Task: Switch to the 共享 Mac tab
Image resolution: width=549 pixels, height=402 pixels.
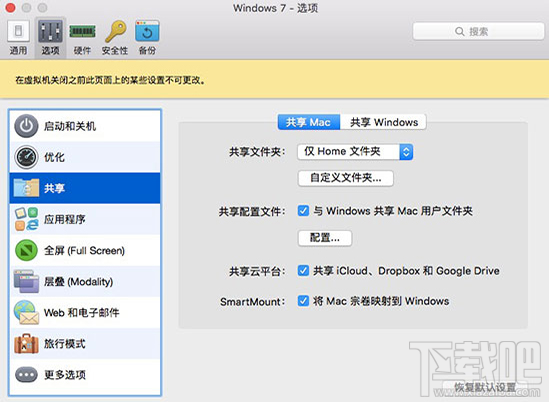Action: point(308,122)
